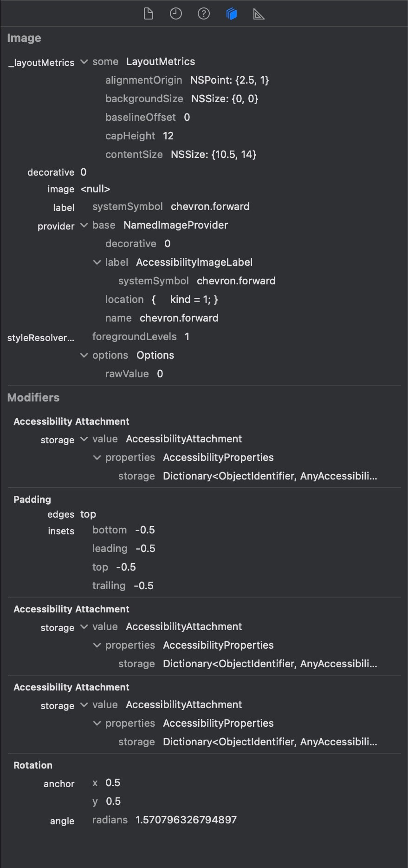This screenshot has height=868, width=408.
Task: Collapse properties chevron just above Padding section
Action: tap(97, 458)
